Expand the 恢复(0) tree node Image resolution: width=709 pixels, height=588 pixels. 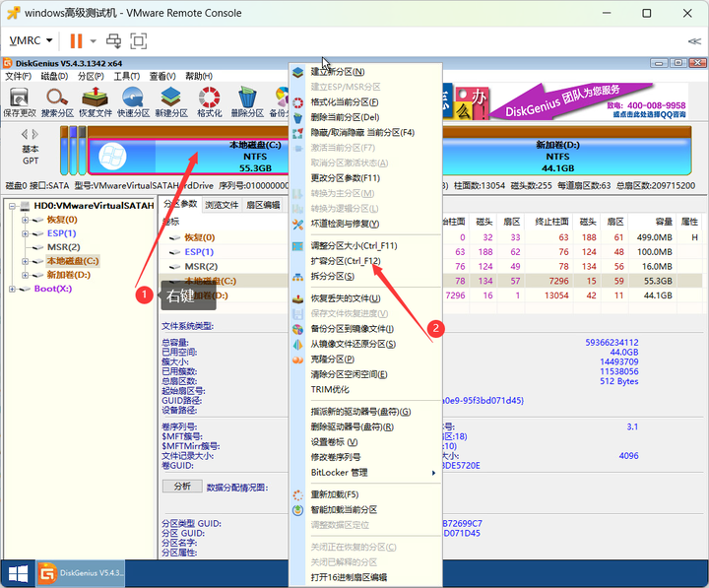(26, 221)
